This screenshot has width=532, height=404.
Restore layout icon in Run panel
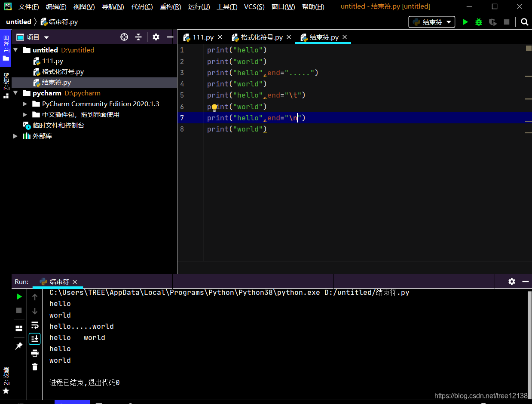(x=19, y=328)
